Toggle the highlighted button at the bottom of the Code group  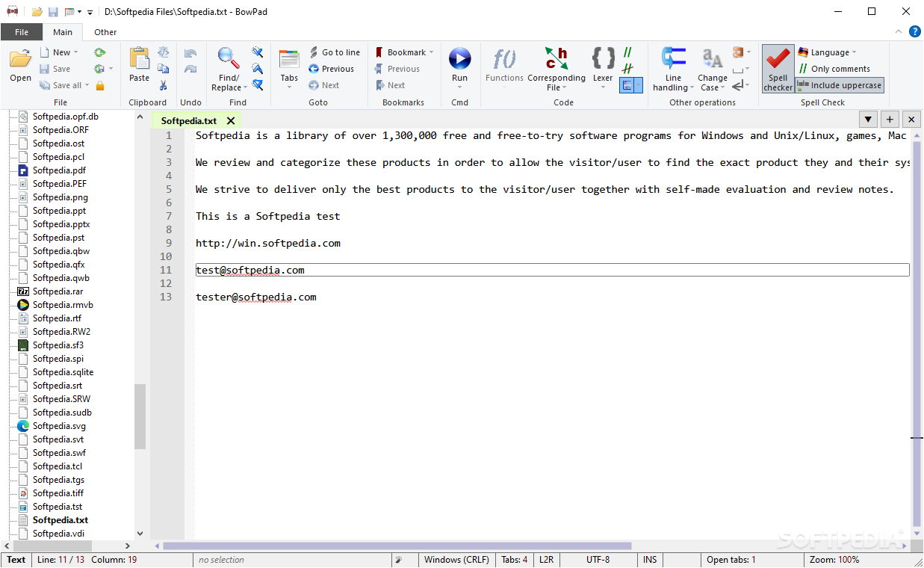click(x=631, y=85)
